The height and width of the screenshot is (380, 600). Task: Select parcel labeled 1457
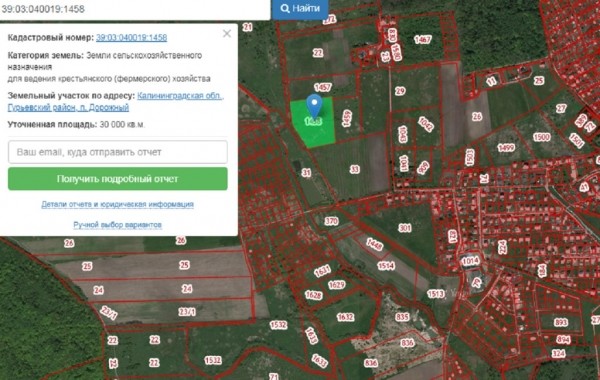pos(323,87)
